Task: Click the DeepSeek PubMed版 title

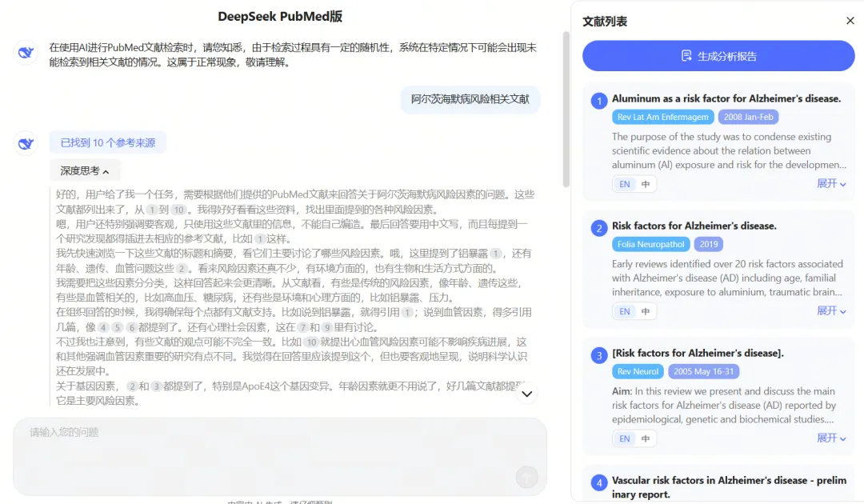Action: pyautogui.click(x=280, y=17)
